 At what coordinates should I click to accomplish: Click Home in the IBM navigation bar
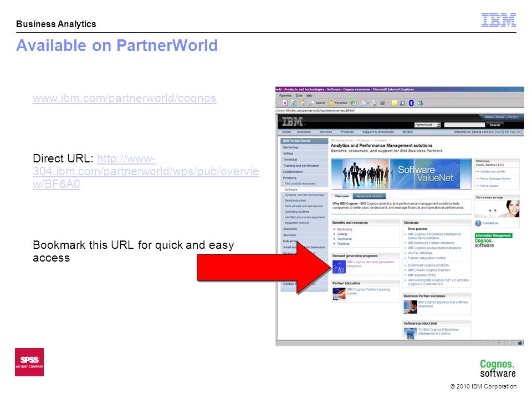[287, 132]
